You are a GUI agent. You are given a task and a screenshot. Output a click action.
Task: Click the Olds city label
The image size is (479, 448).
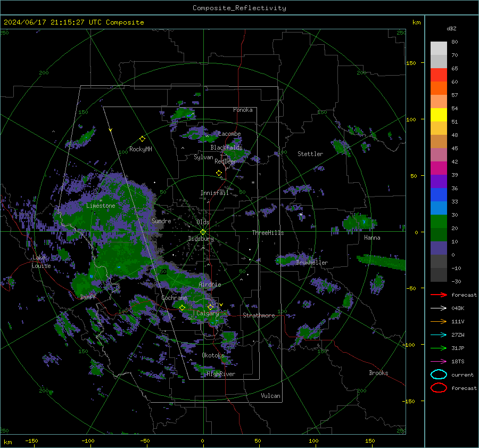[203, 222]
